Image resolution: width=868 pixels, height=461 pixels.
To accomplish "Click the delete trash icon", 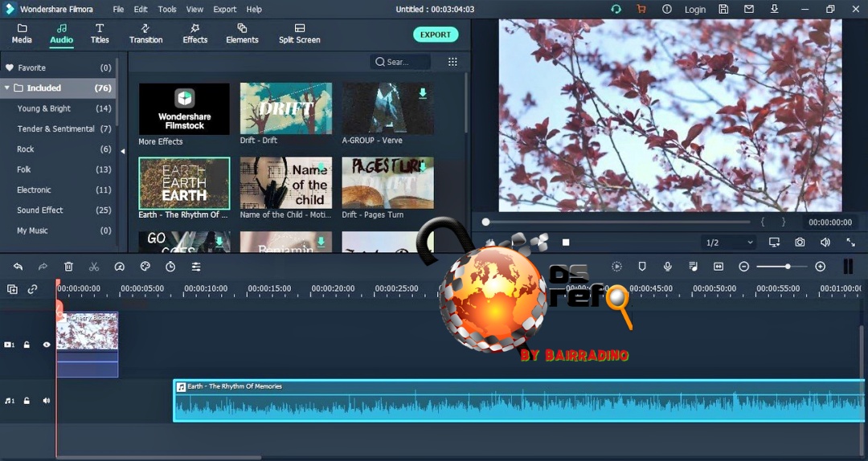I will tap(68, 267).
